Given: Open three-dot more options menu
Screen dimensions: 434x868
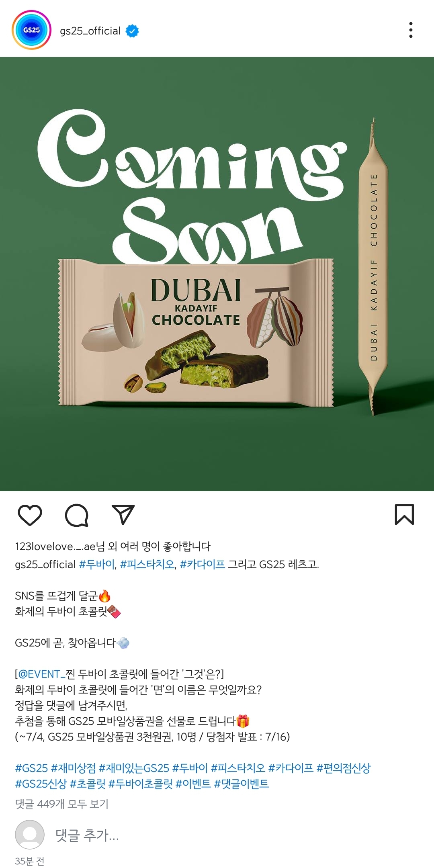Looking at the screenshot, I should tap(411, 30).
